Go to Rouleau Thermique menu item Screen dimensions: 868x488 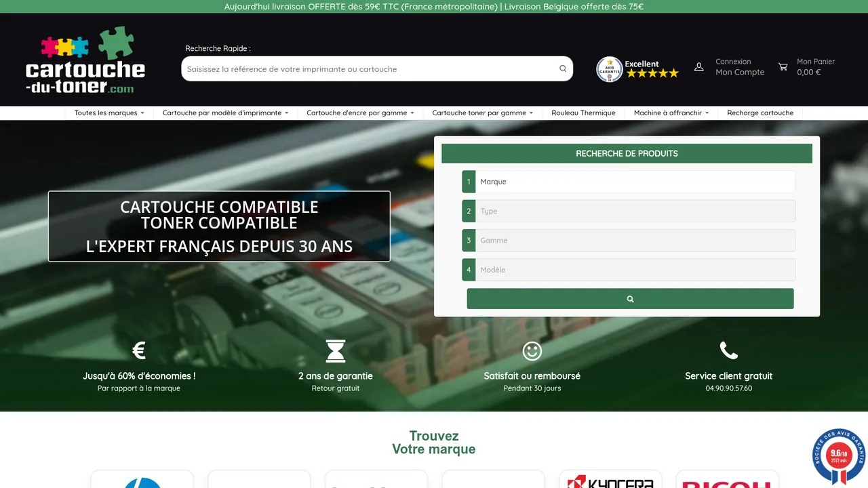coord(583,113)
